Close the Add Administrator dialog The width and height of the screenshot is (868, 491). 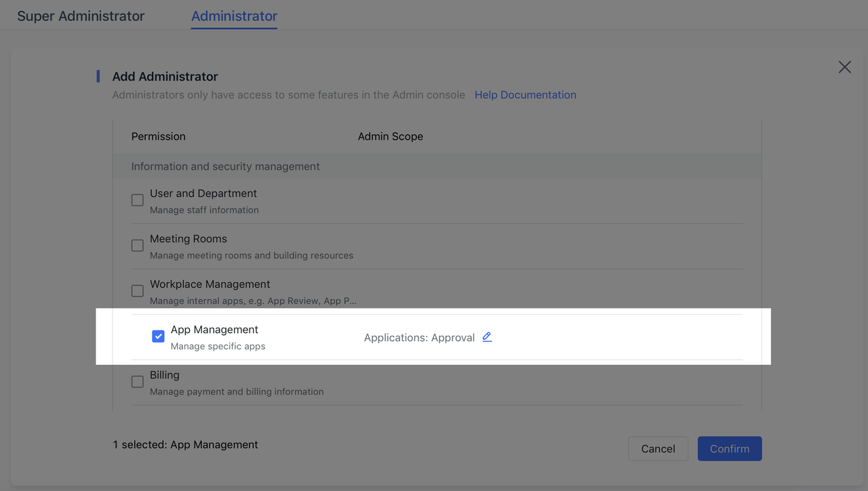844,66
